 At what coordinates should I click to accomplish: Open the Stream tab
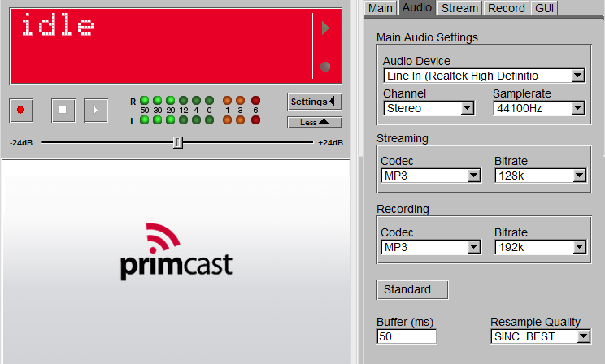(x=459, y=8)
